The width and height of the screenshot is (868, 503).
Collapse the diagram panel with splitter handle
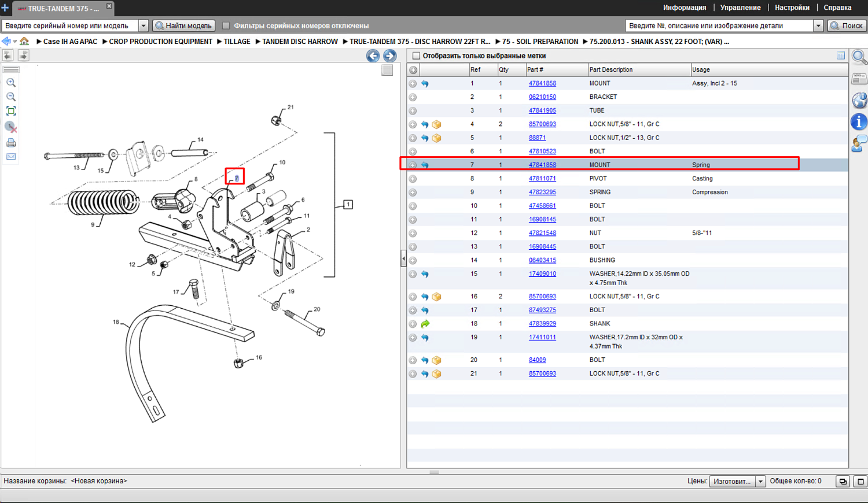point(403,258)
